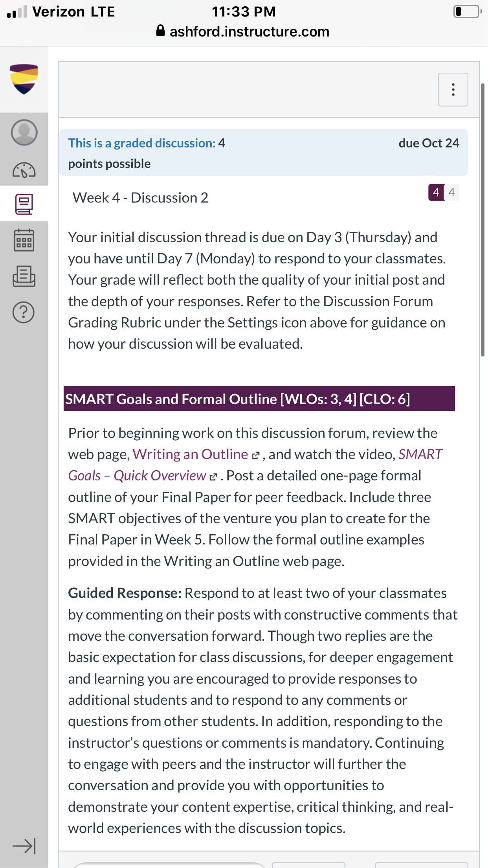488x868 pixels.
Task: Open the Writing an Outline link
Action: [x=190, y=454]
